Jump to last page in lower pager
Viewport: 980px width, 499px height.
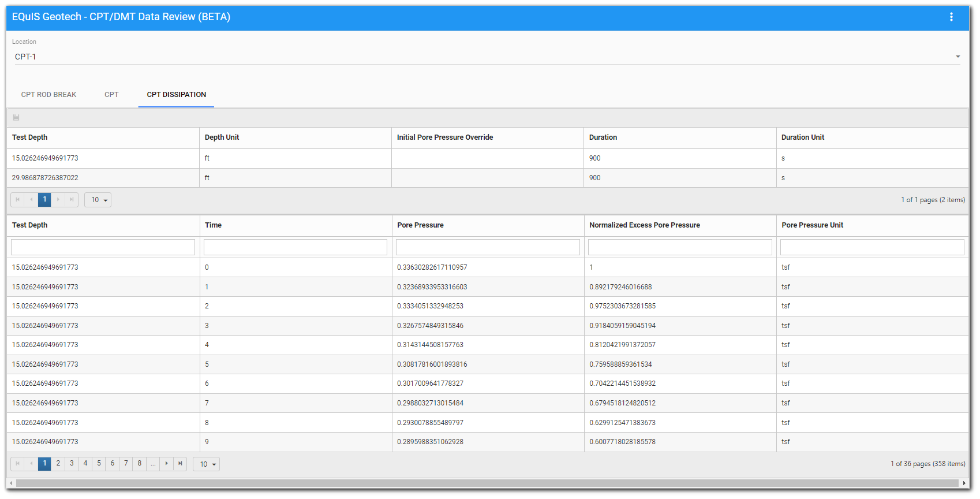(180, 464)
